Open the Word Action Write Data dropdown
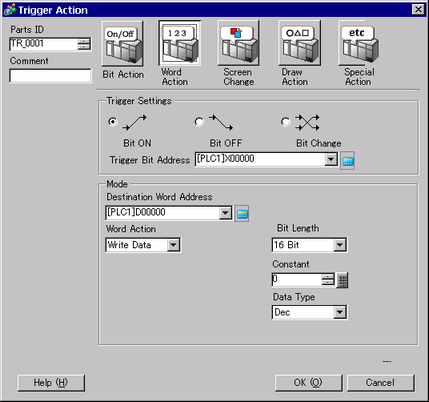Screen dimensions: 429x402 click(x=173, y=245)
